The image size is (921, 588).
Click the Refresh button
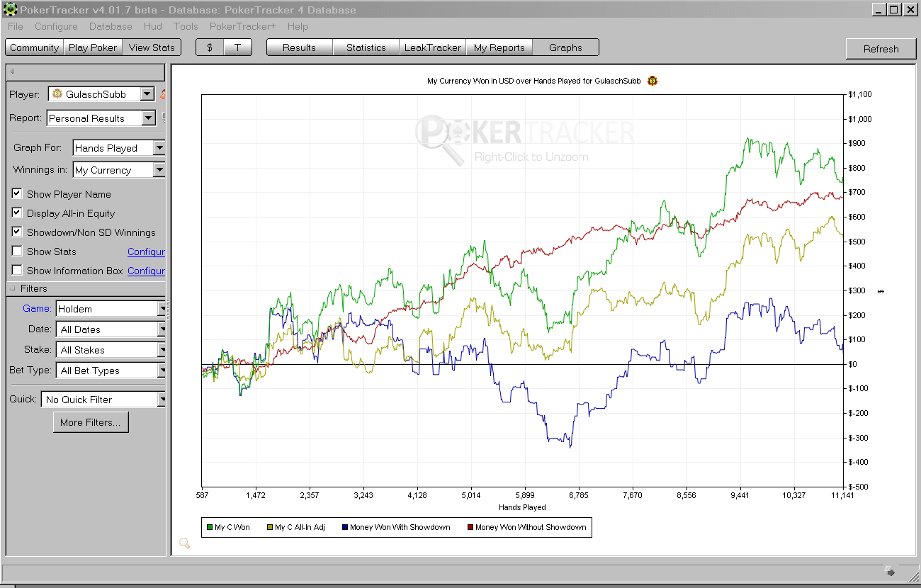[x=881, y=49]
